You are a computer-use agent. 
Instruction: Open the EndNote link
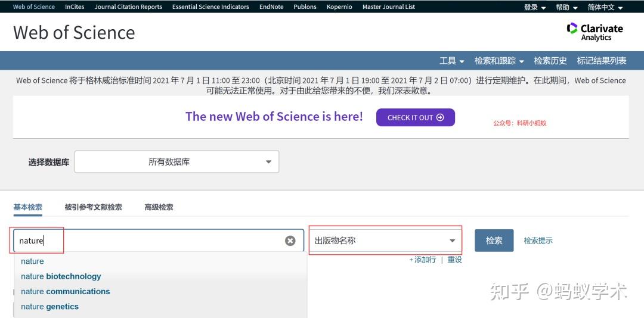[271, 7]
